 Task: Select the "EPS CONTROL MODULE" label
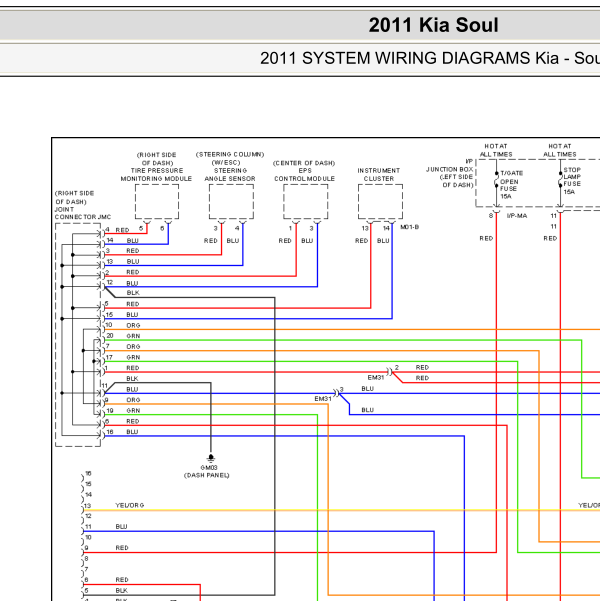304,175
